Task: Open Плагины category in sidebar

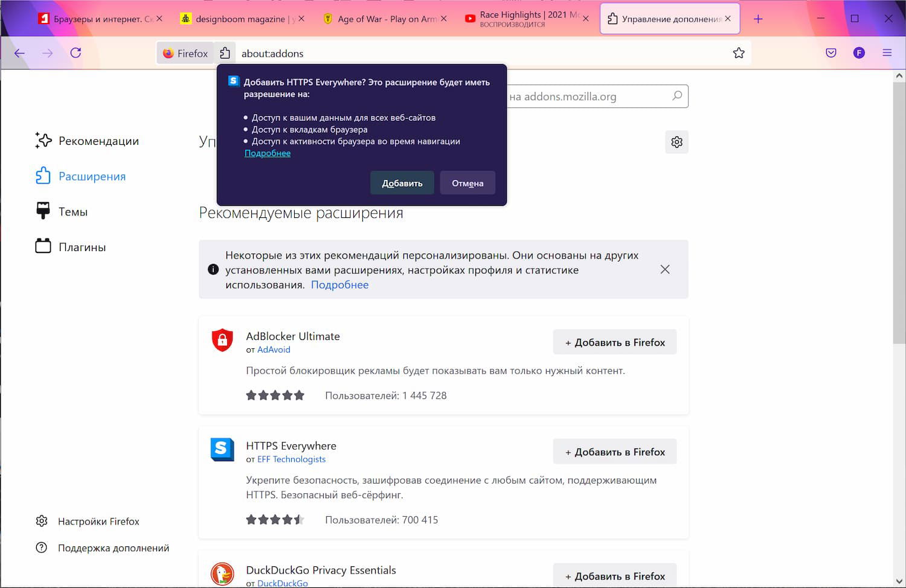Action: 70,247
